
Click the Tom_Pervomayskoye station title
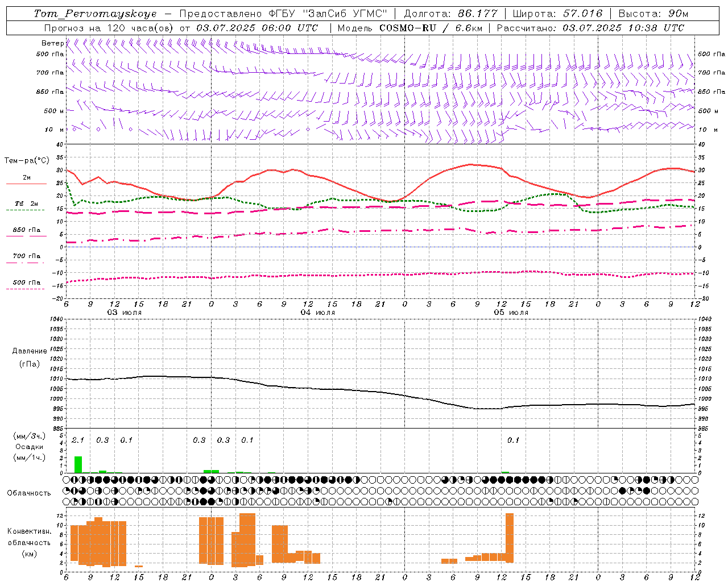coord(95,14)
